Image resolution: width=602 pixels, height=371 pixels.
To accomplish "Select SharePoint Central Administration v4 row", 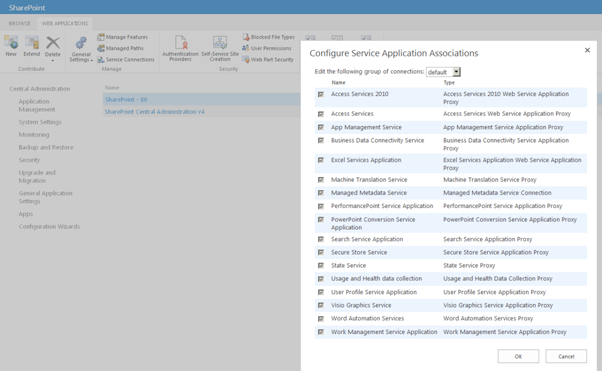I will (x=154, y=112).
